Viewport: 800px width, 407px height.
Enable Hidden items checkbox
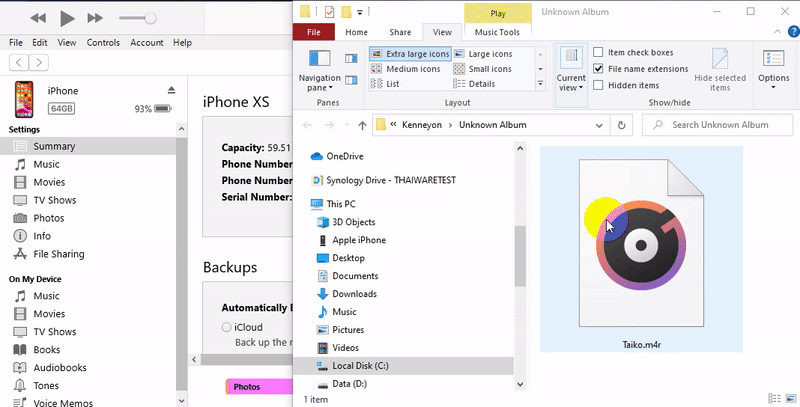[598, 85]
